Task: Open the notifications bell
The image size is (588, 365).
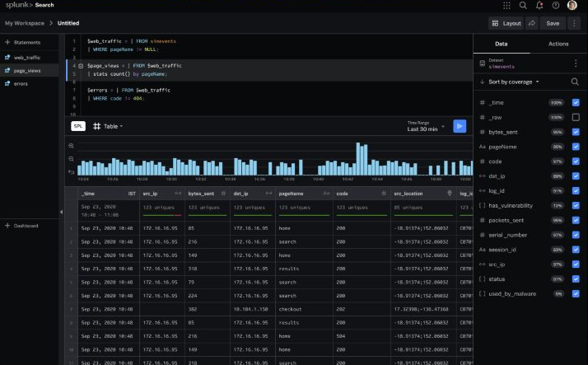Action: [x=539, y=5]
